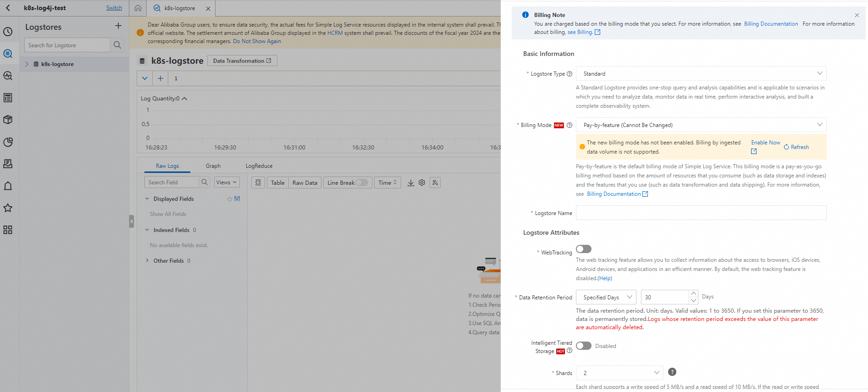
Task: Open the cube icon in sidebar
Action: click(8, 120)
